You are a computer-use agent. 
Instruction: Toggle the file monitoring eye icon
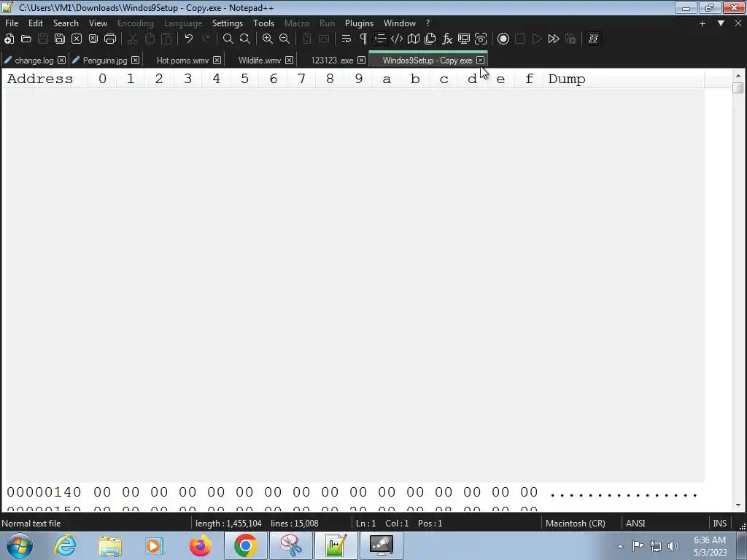pos(481,39)
